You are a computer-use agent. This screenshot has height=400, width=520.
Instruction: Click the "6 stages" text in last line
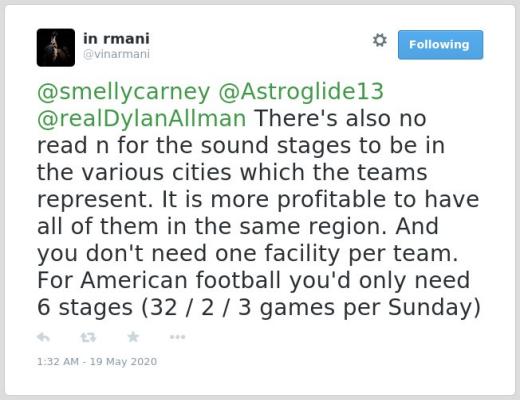tap(85, 307)
